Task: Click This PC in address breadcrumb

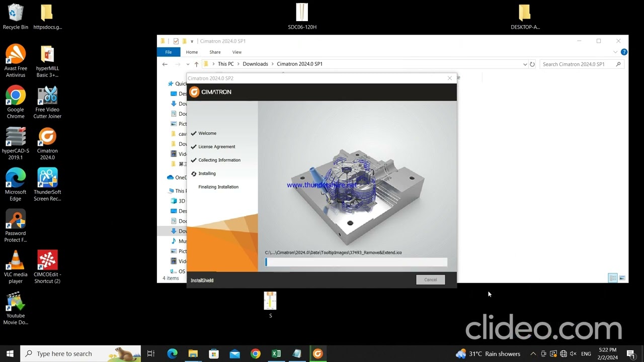Action: [x=225, y=64]
